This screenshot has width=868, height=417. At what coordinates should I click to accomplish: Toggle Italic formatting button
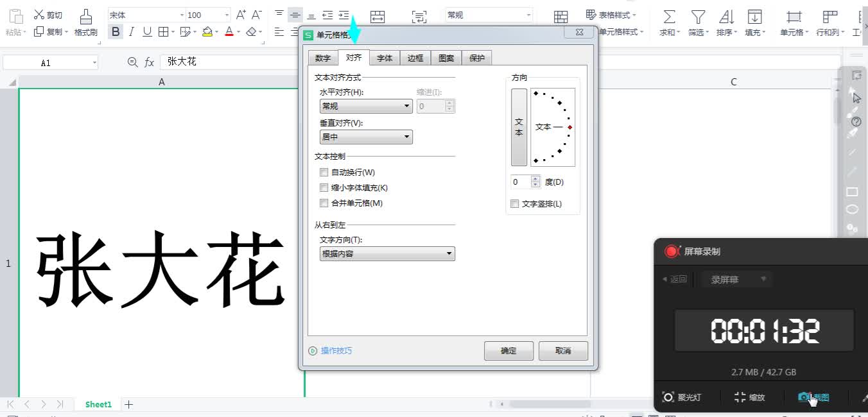coord(132,31)
